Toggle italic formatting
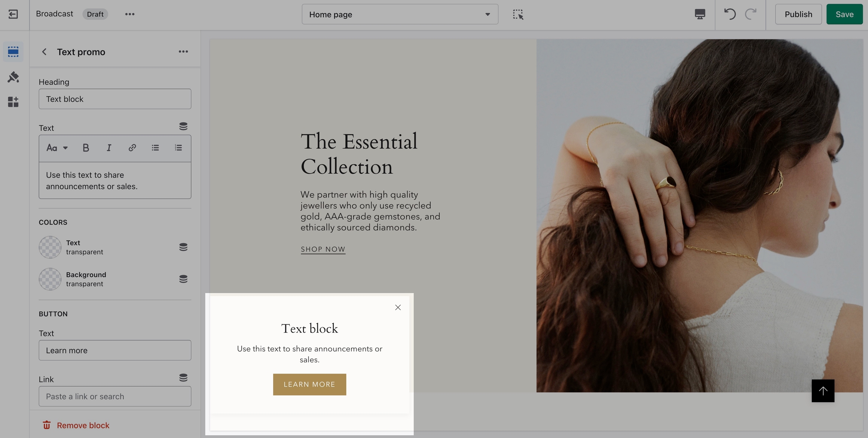The image size is (868, 438). click(109, 148)
